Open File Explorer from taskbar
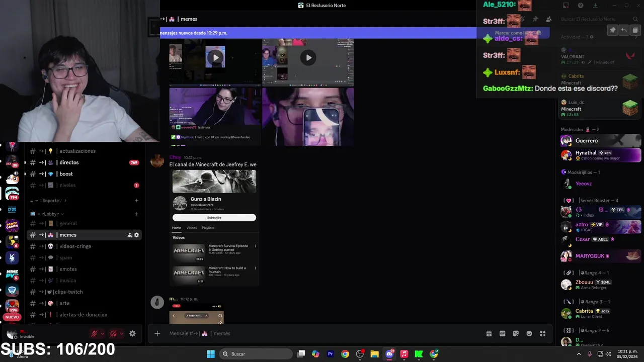 click(374, 354)
